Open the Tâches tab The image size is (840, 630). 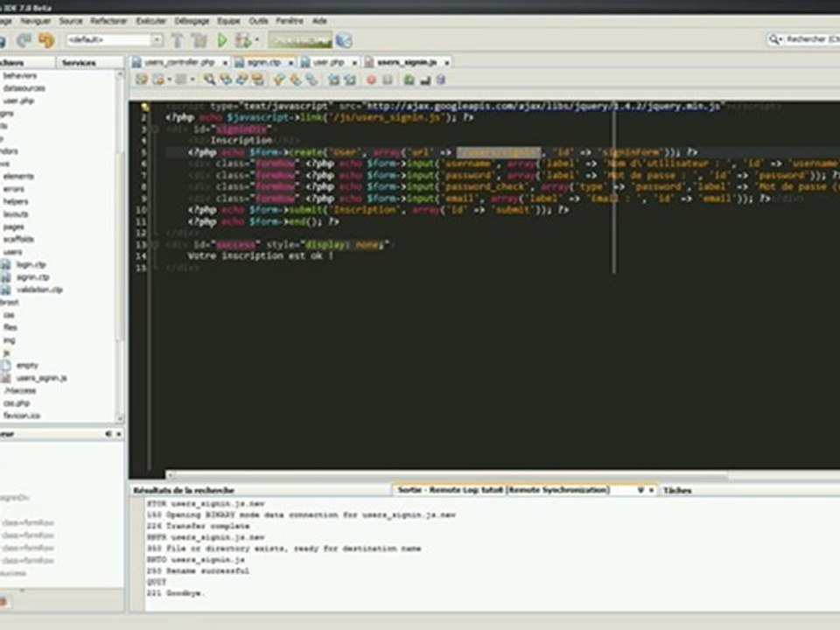[677, 490]
